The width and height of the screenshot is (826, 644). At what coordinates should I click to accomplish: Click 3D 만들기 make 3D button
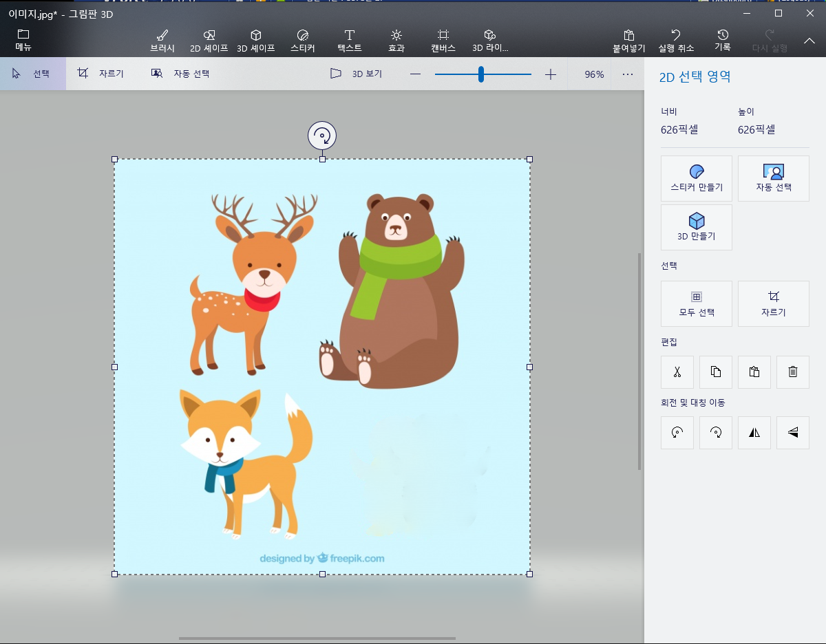[697, 227]
